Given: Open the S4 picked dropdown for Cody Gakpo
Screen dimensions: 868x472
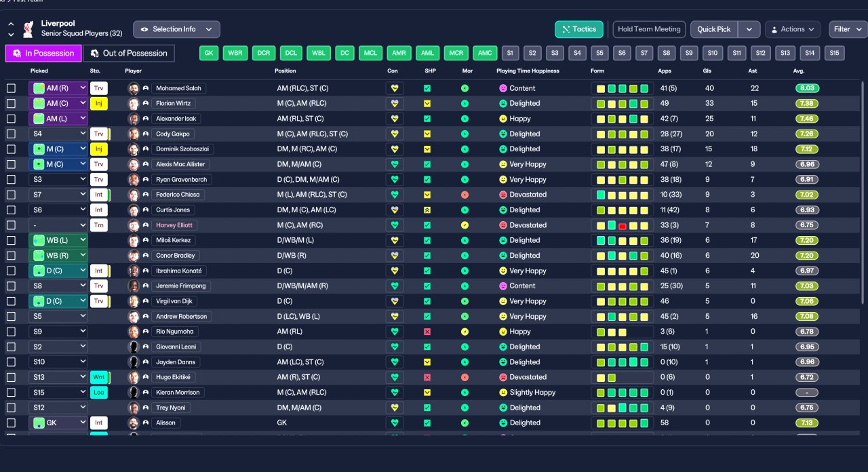Looking at the screenshot, I should pyautogui.click(x=58, y=134).
